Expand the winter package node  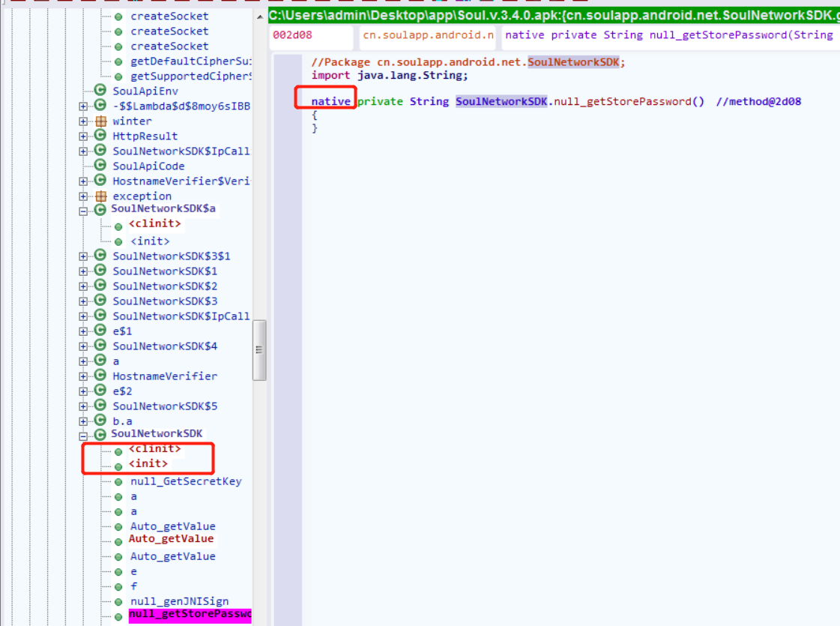click(x=83, y=121)
